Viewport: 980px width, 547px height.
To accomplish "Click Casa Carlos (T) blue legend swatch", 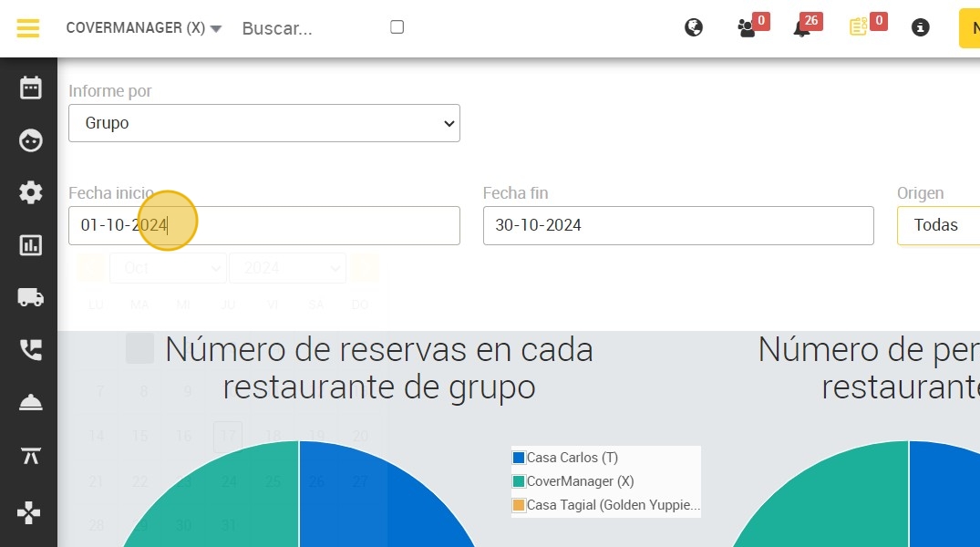I will (519, 458).
